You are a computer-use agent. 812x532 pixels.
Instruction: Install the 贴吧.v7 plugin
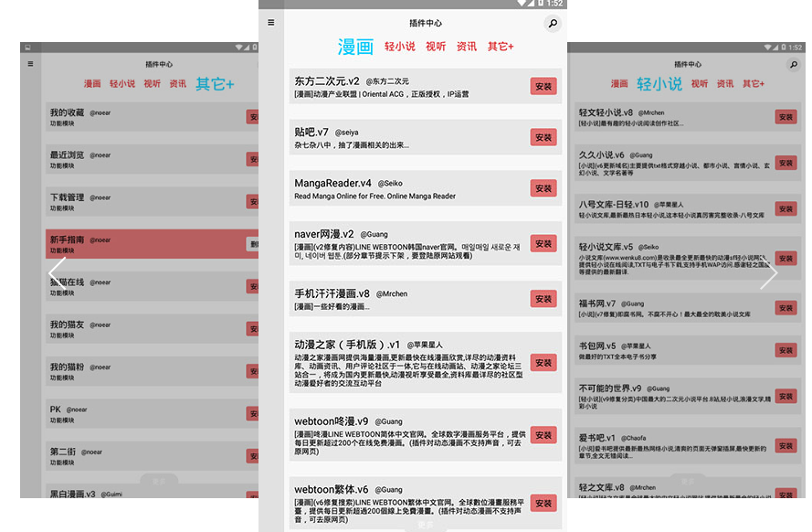point(543,137)
